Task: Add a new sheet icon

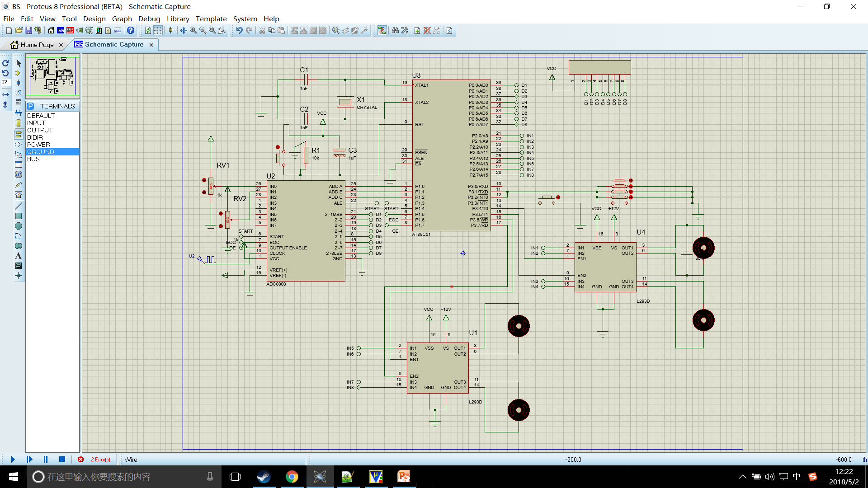Action: pos(417,30)
